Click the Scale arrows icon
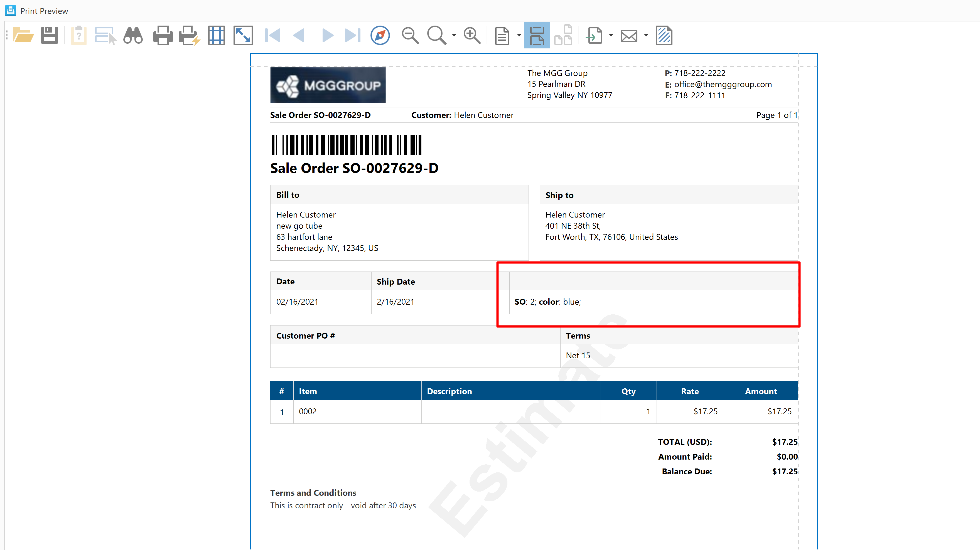 pyautogui.click(x=243, y=36)
